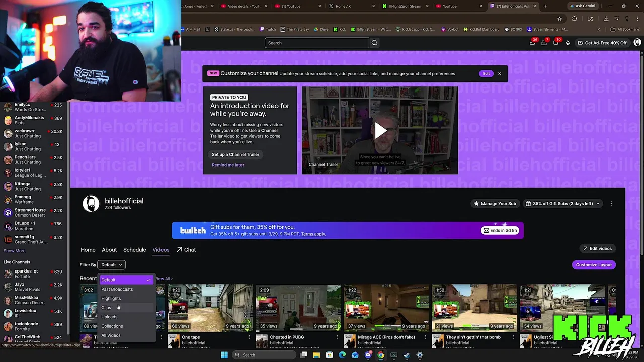Open Steam from taskbar
Viewport: 644px width, 362px height.
tap(407, 355)
